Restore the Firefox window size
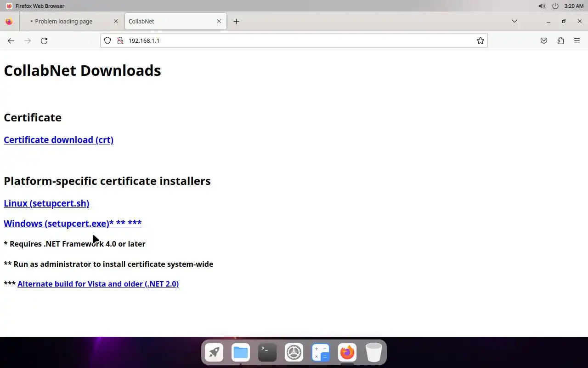 [x=564, y=21]
